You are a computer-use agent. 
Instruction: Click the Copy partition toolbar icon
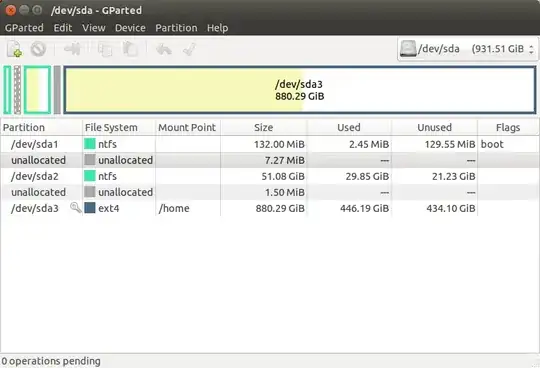coord(105,49)
